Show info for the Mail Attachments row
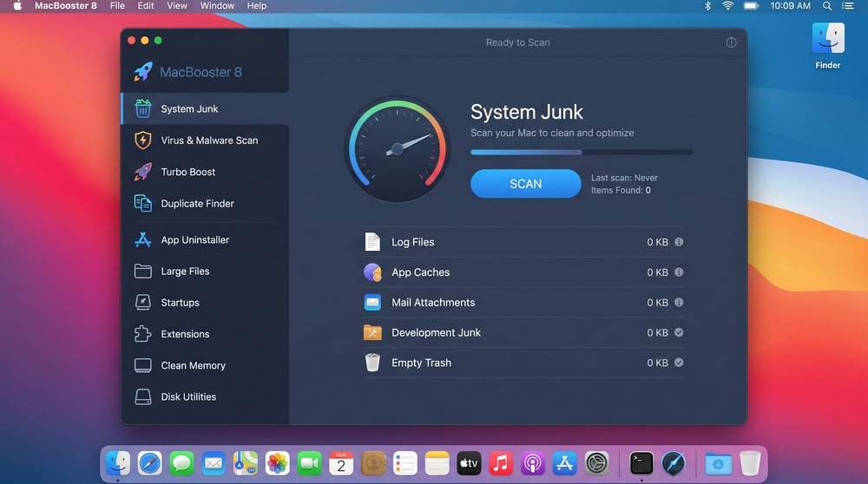This screenshot has width=868, height=484. (679, 302)
